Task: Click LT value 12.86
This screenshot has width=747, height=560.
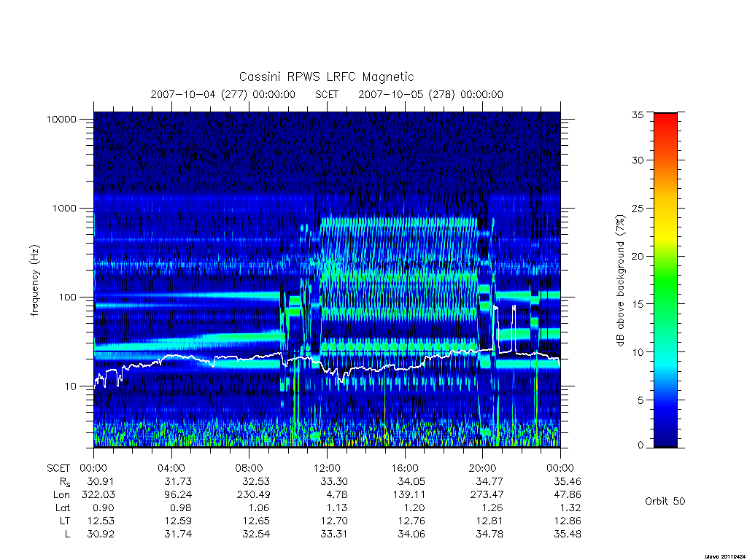Action: tap(567, 521)
